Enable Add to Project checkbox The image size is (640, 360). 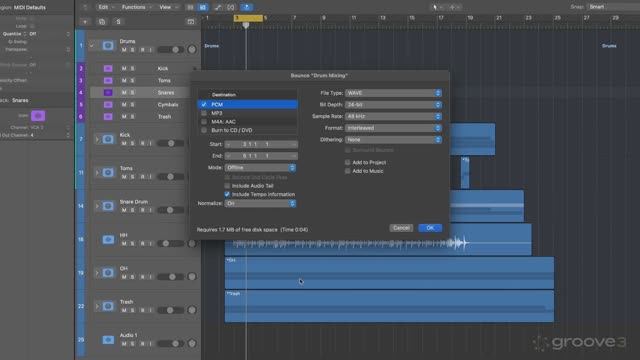tap(347, 162)
